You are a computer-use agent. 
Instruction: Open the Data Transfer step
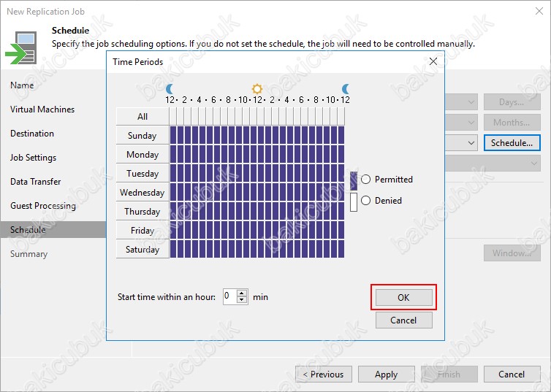pyautogui.click(x=36, y=182)
